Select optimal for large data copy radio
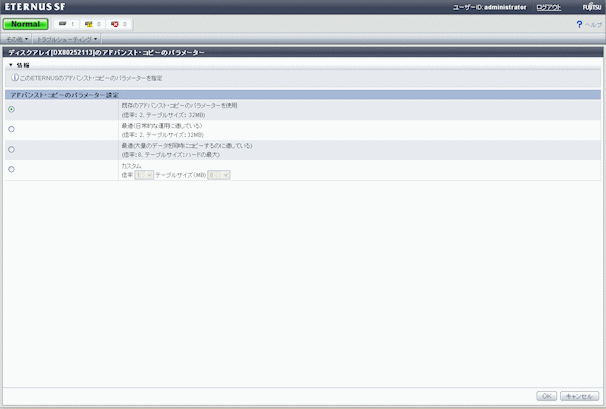606x409 pixels. pyautogui.click(x=12, y=149)
